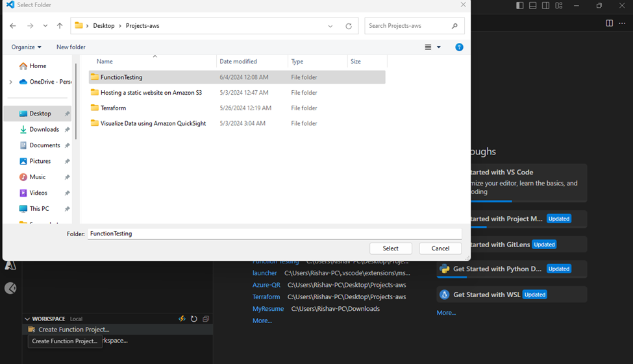Screen dimensions: 633x364
Task: Open the Azure icon in VS Code activity bar
Action: tap(10, 265)
